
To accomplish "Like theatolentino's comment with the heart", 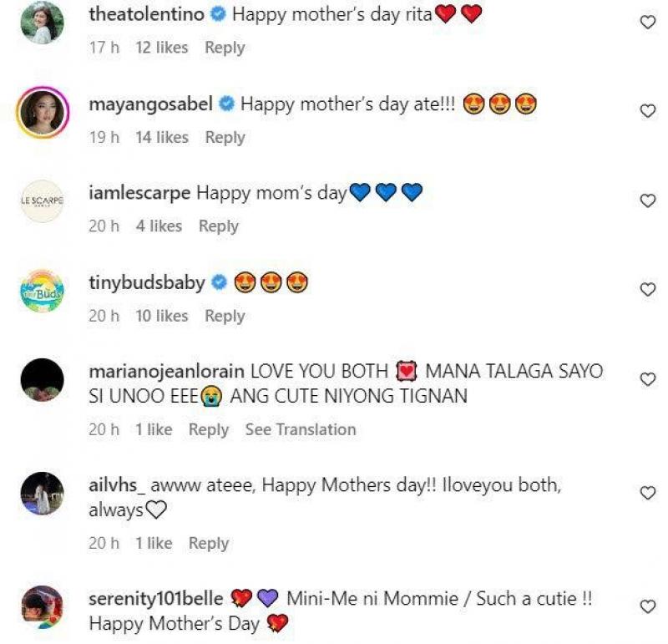I will click(x=647, y=23).
